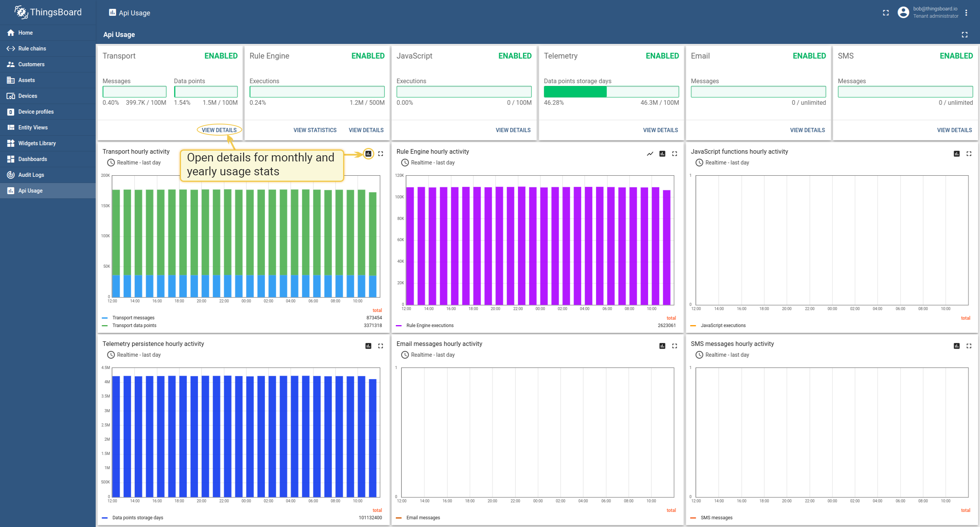Open JavaScript functions time window selector
This screenshot has width=980, height=527.
722,163
